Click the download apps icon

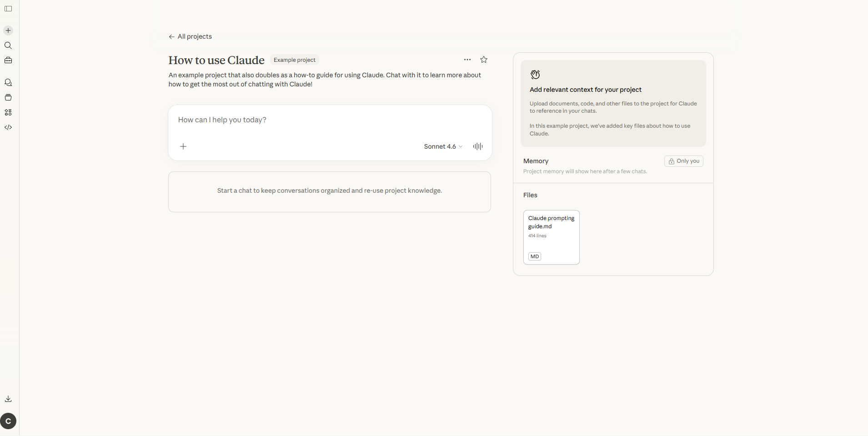click(8, 399)
